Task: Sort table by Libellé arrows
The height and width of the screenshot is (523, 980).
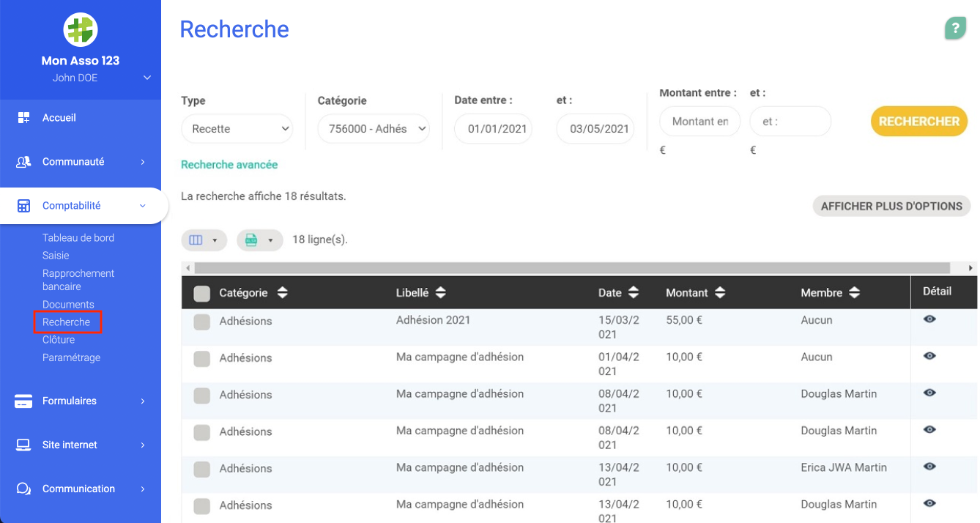Action: tap(440, 293)
